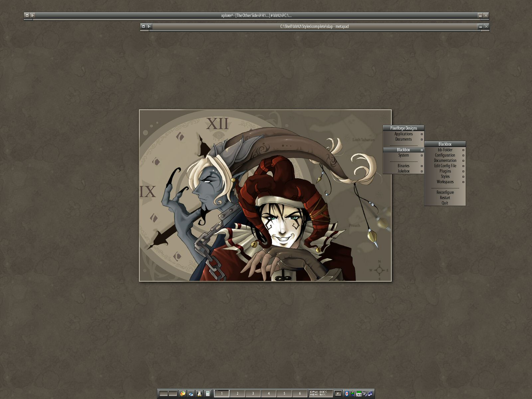
Task: Click the penguin icon in taskbar
Action: pyautogui.click(x=199, y=393)
